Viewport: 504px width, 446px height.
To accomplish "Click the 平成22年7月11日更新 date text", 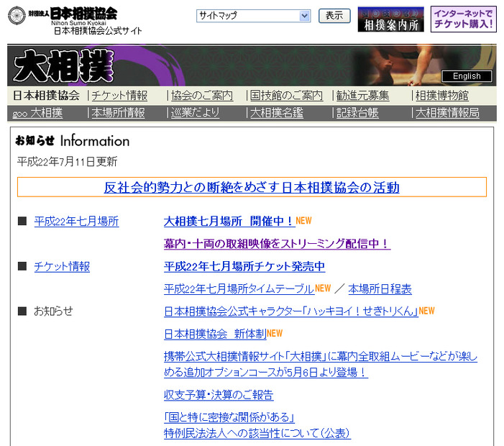I will pyautogui.click(x=67, y=161).
